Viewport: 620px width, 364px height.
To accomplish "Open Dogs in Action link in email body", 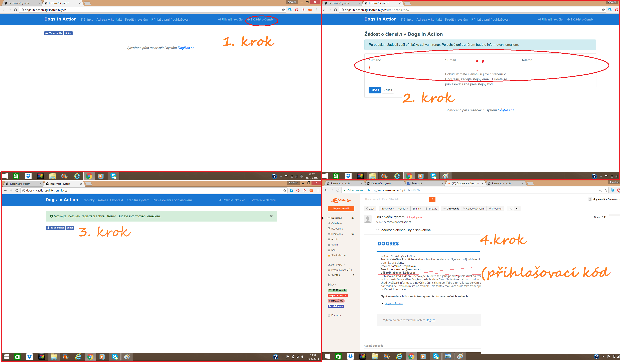I will [x=393, y=303].
